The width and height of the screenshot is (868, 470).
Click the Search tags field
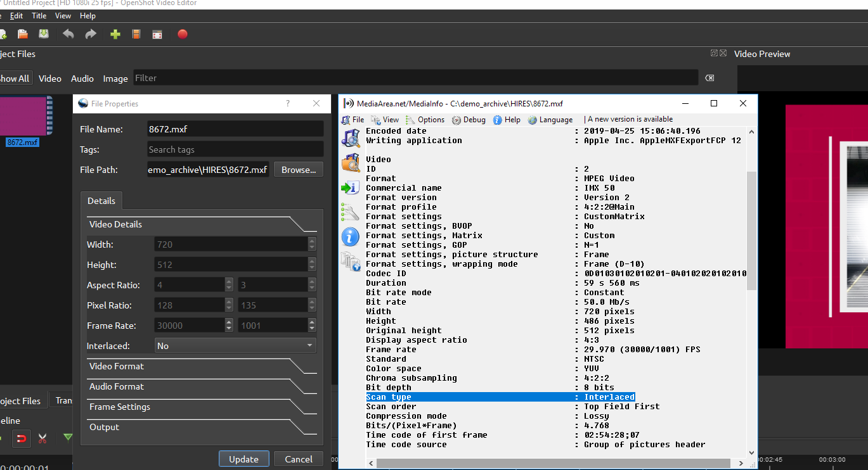point(235,149)
